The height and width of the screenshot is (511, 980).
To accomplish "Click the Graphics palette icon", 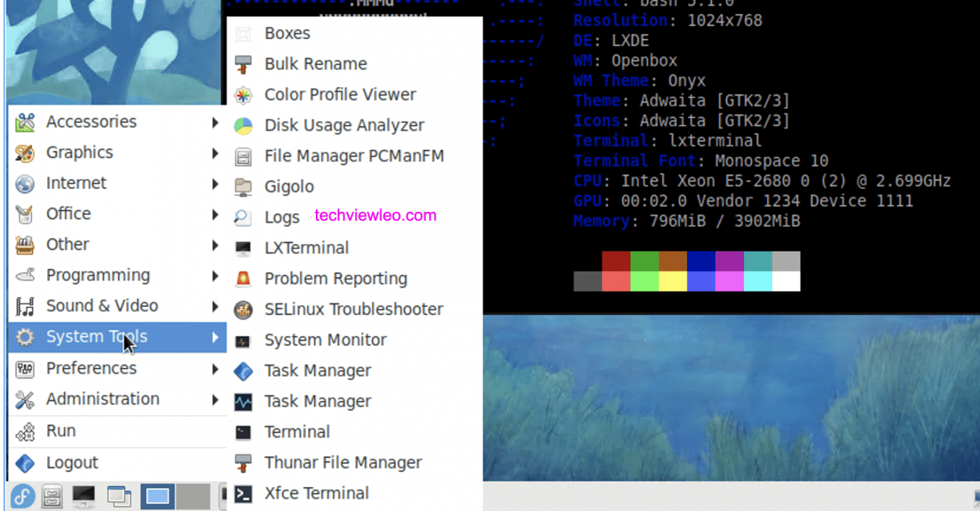I will click(x=25, y=152).
